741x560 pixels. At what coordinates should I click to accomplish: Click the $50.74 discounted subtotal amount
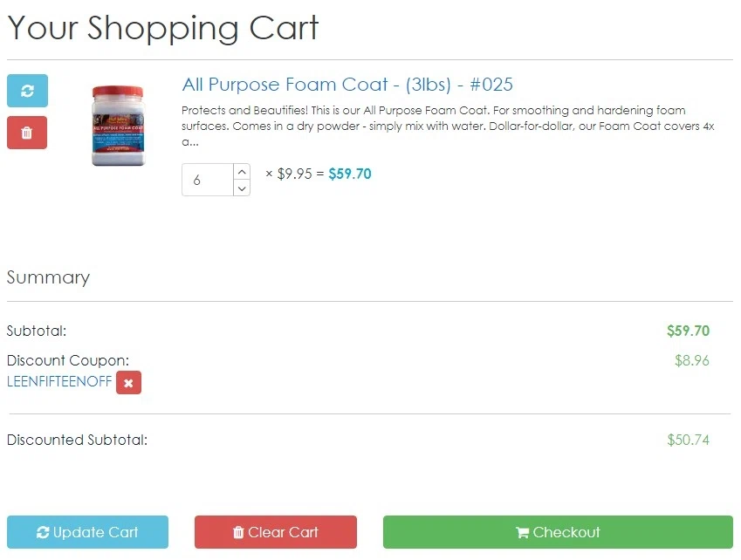pyautogui.click(x=688, y=440)
